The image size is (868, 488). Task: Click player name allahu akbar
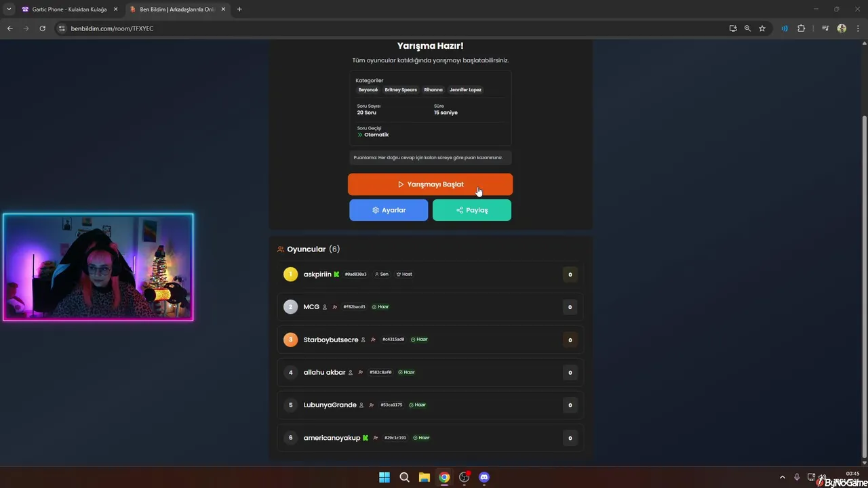324,372
